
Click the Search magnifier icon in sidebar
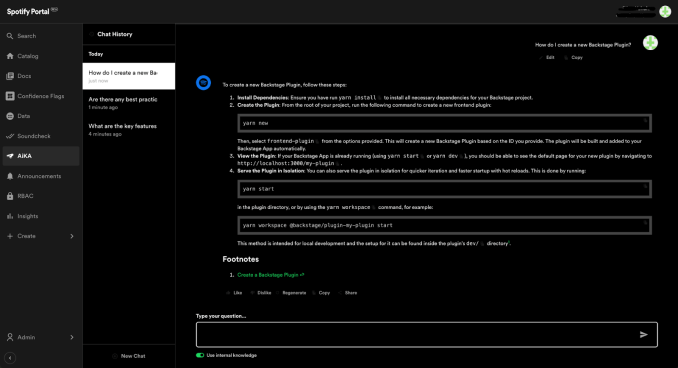(x=10, y=36)
